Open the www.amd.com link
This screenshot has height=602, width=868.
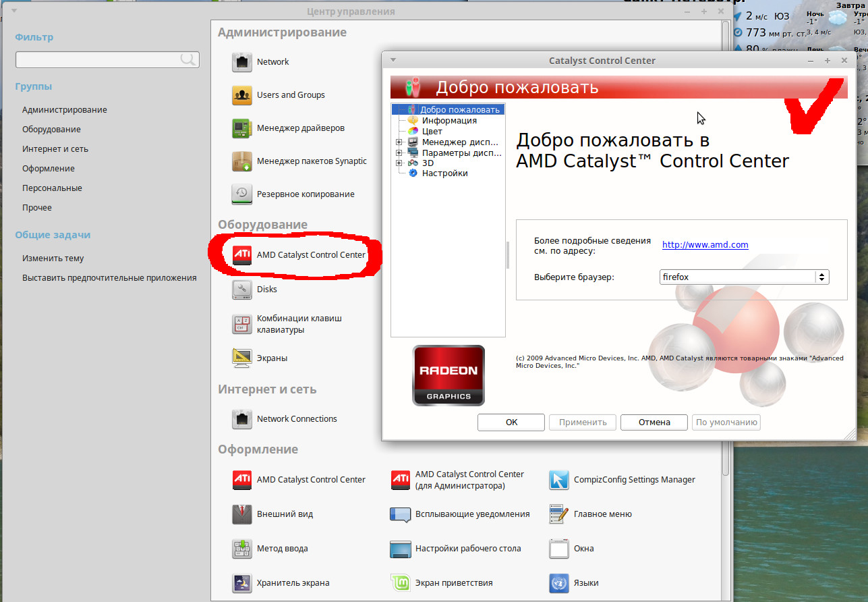click(705, 245)
